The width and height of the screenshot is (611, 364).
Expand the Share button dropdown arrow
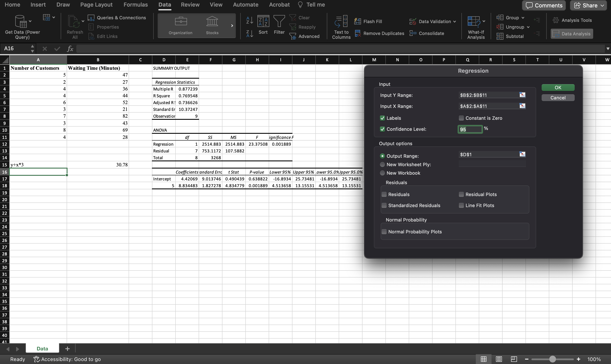point(603,5)
